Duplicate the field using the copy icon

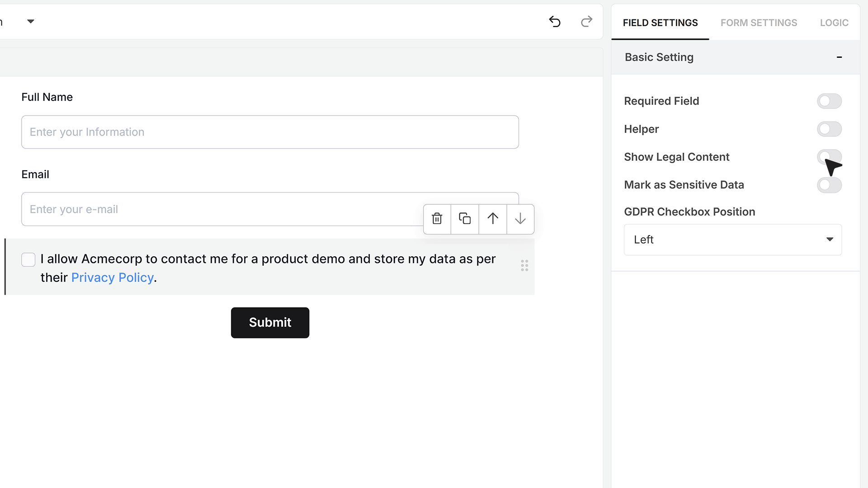click(x=465, y=219)
